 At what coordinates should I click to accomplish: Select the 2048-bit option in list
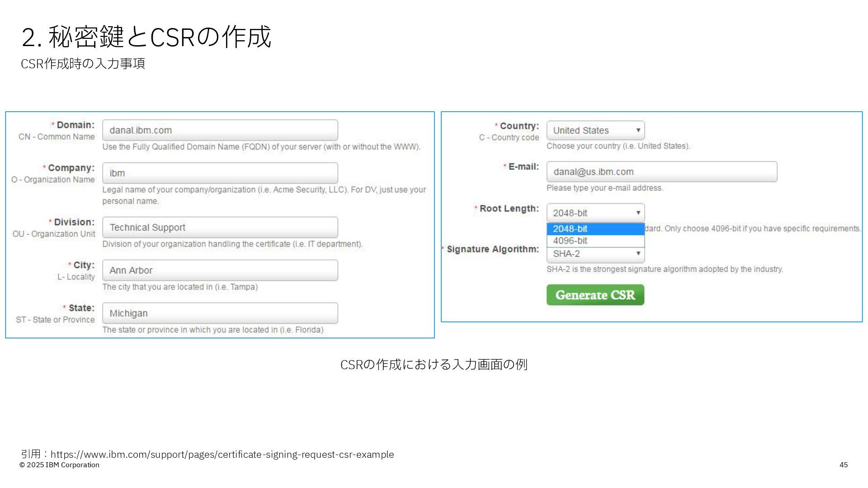[x=595, y=229]
